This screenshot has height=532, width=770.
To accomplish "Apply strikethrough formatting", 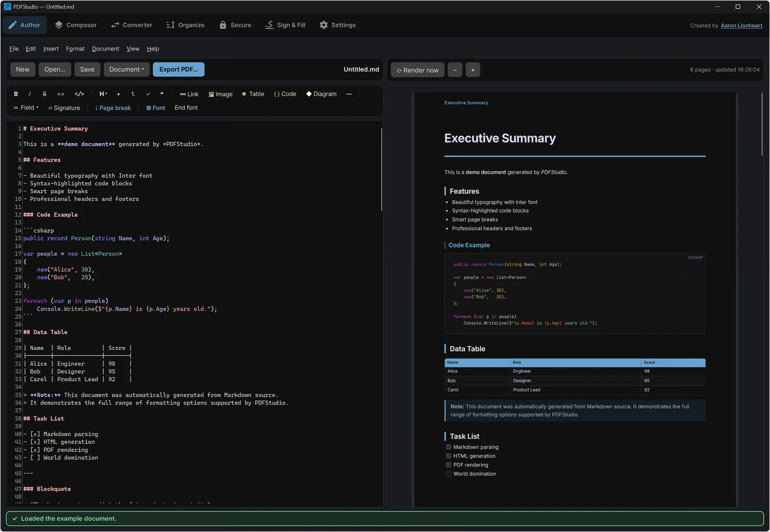I will pos(44,94).
